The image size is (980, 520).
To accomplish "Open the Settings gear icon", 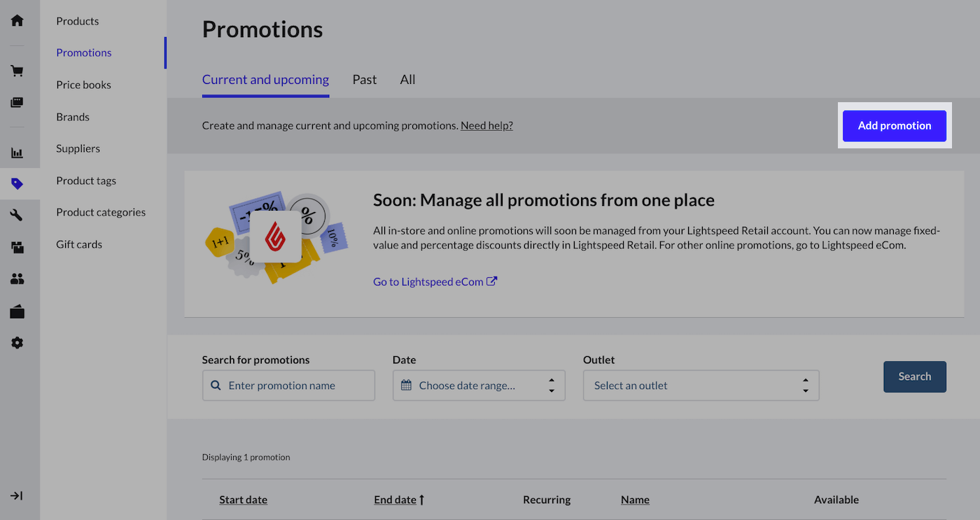I will [17, 343].
